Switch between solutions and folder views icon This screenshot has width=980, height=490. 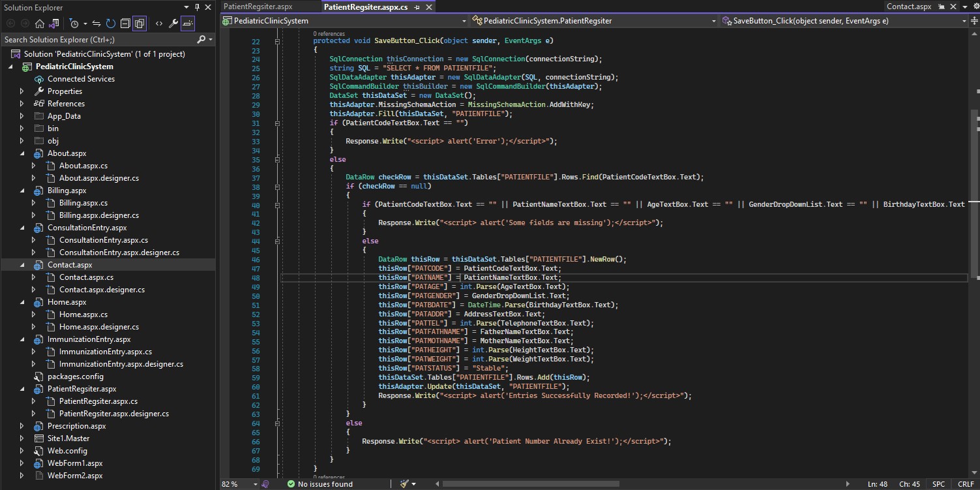point(54,23)
